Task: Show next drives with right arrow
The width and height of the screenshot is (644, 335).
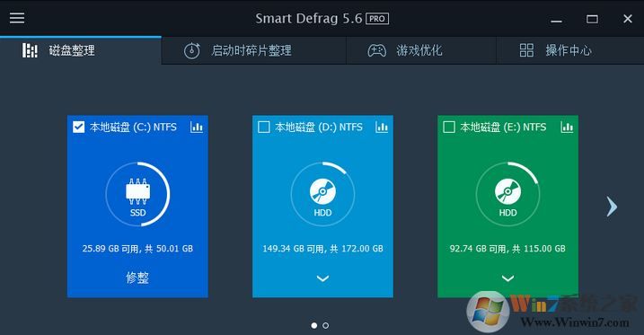Action: click(x=612, y=206)
